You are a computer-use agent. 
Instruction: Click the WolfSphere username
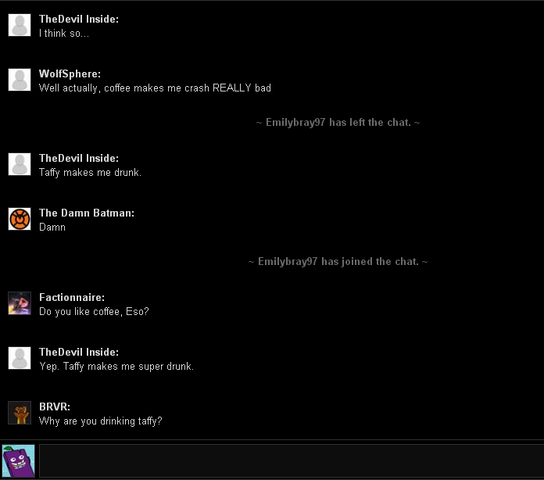(70, 74)
